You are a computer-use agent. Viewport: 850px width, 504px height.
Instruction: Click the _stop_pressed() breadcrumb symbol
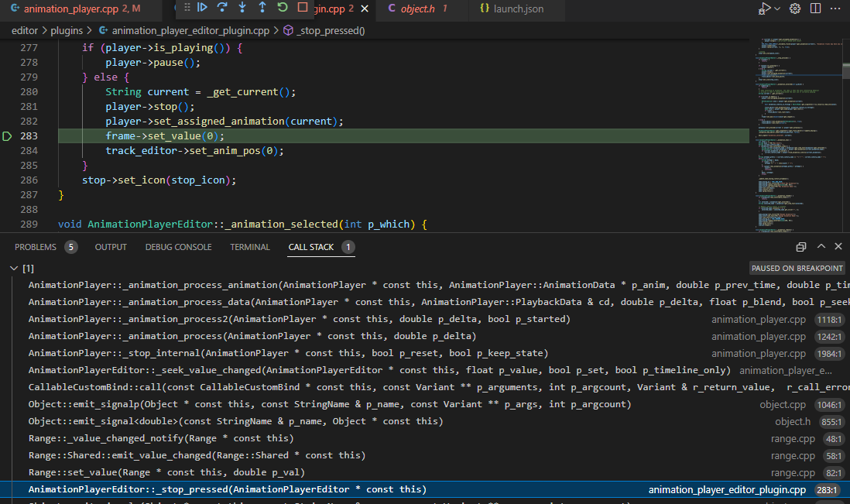(x=324, y=31)
